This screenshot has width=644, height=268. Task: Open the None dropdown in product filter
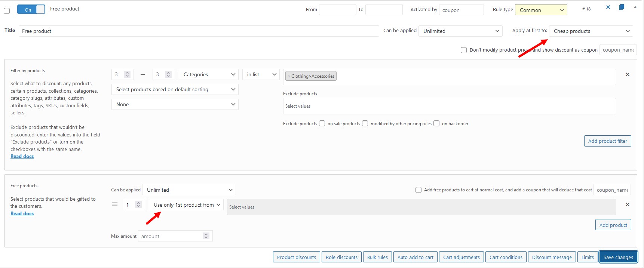[175, 104]
